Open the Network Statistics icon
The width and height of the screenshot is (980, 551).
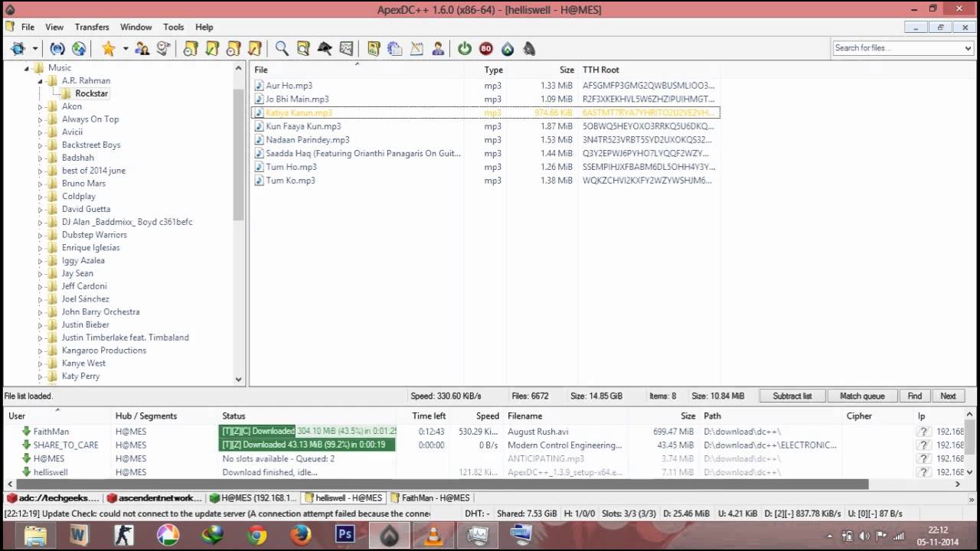click(x=346, y=48)
